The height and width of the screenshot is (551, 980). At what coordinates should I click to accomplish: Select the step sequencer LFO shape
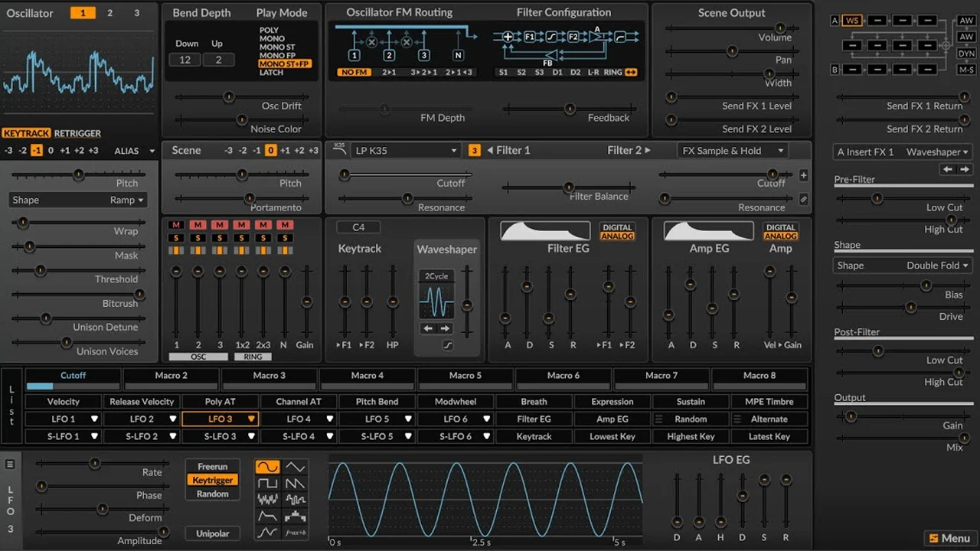pos(295,514)
